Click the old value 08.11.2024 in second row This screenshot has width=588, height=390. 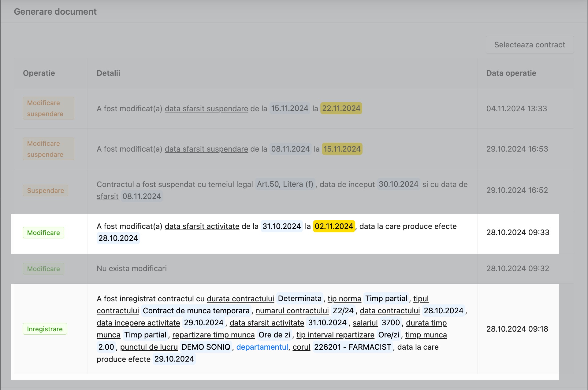pyautogui.click(x=290, y=149)
